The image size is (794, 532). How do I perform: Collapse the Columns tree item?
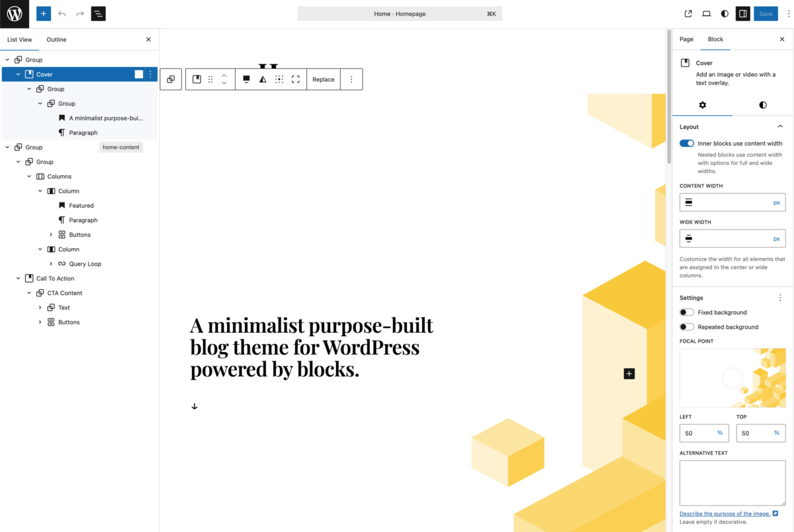(x=29, y=177)
